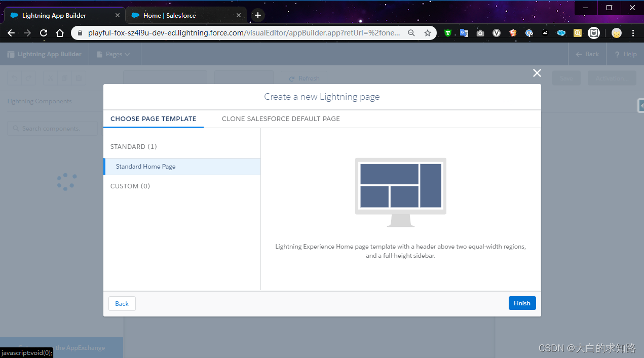Close the Lightning App Builder browser tab

pyautogui.click(x=118, y=15)
